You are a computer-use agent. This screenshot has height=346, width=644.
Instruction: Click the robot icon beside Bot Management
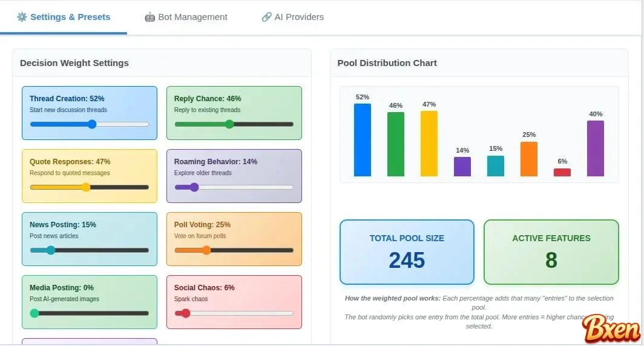point(149,17)
